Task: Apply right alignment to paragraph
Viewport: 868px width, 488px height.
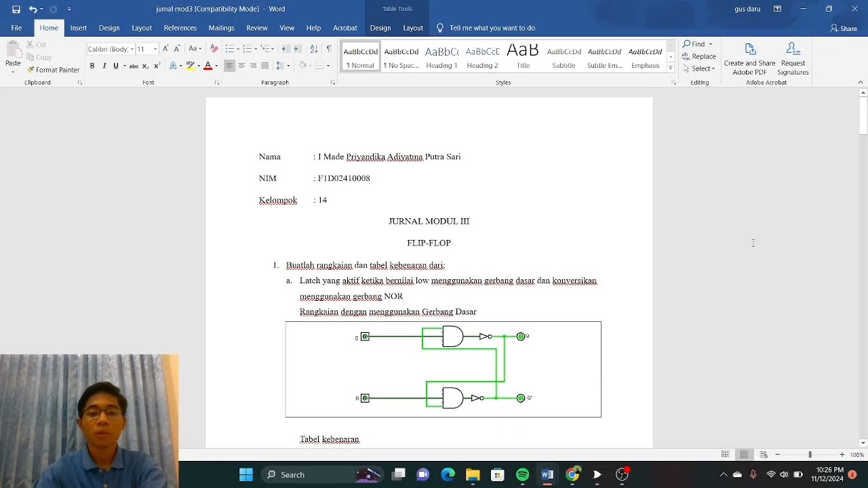Action: [253, 66]
